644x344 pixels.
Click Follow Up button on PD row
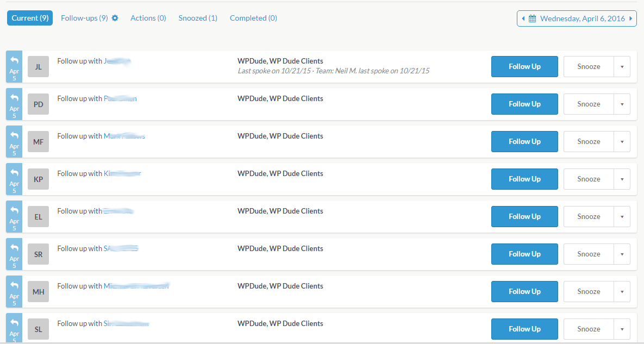524,104
